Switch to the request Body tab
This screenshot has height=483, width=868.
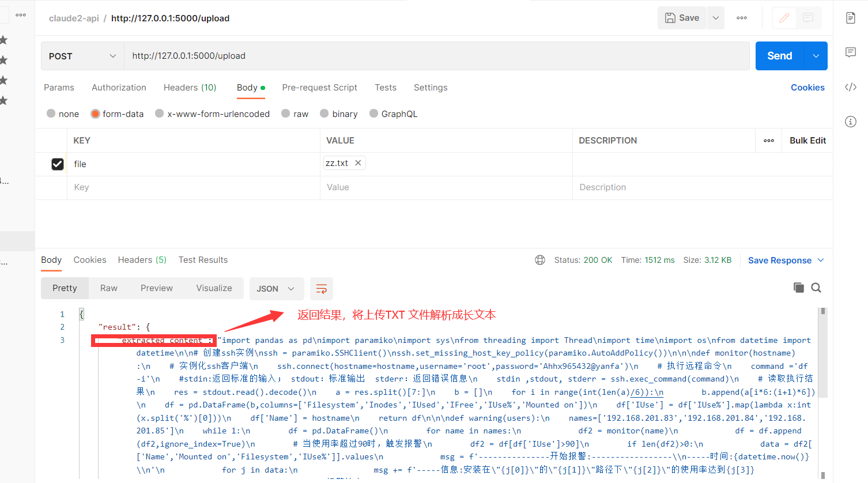point(251,88)
